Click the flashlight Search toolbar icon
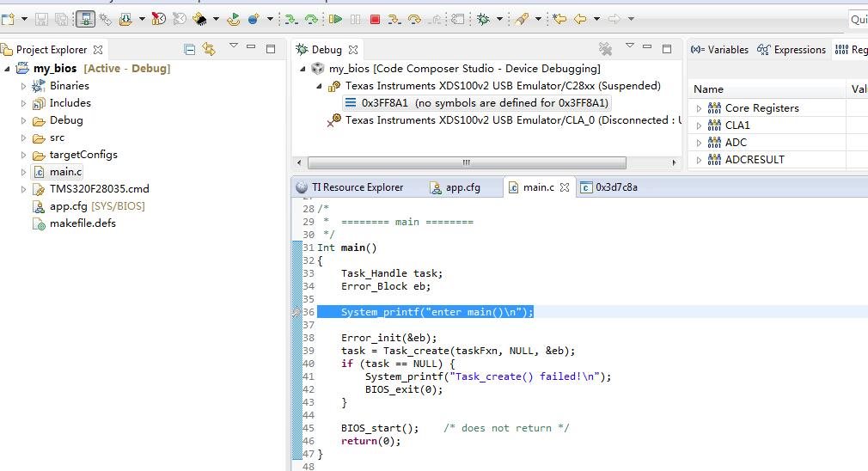 coord(522,20)
